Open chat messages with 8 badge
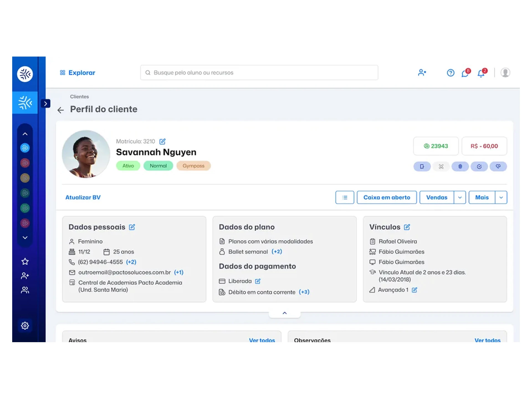The height and width of the screenshot is (399, 532). pos(465,73)
